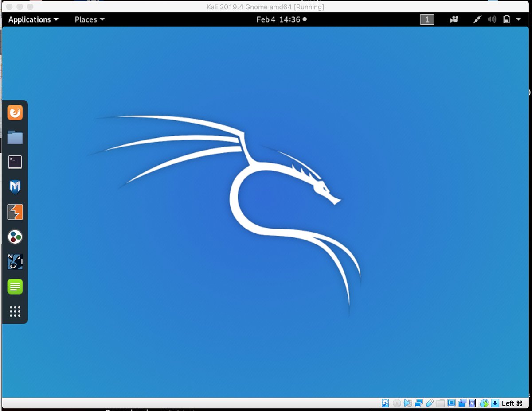Click the 'Left ⌘' host key label
532x411 pixels.
point(512,403)
